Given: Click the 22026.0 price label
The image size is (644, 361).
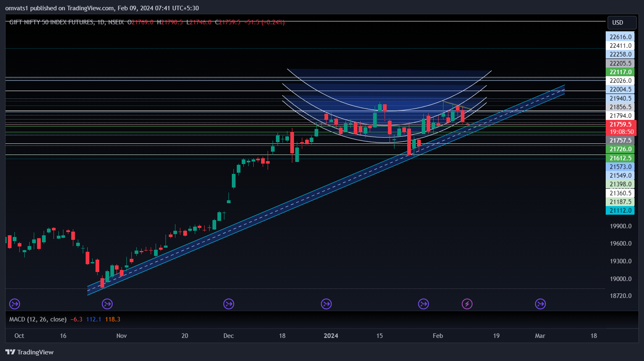Looking at the screenshot, I should [620, 81].
